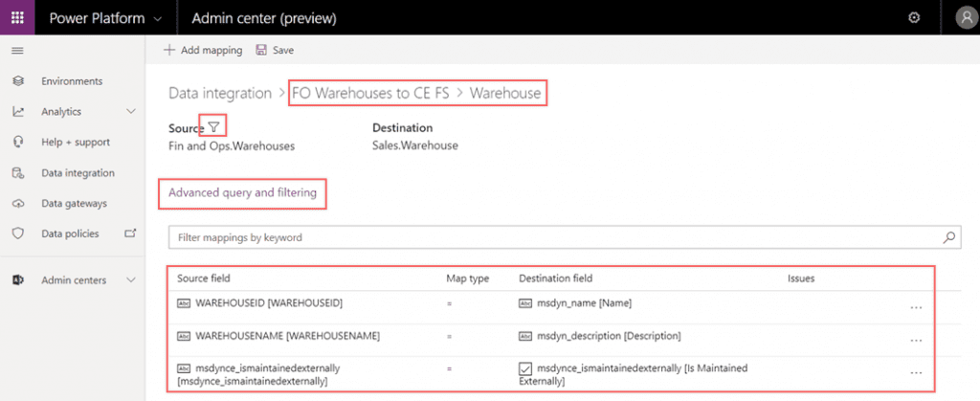
Task: Select Help + support in sidebar
Action: (x=76, y=143)
